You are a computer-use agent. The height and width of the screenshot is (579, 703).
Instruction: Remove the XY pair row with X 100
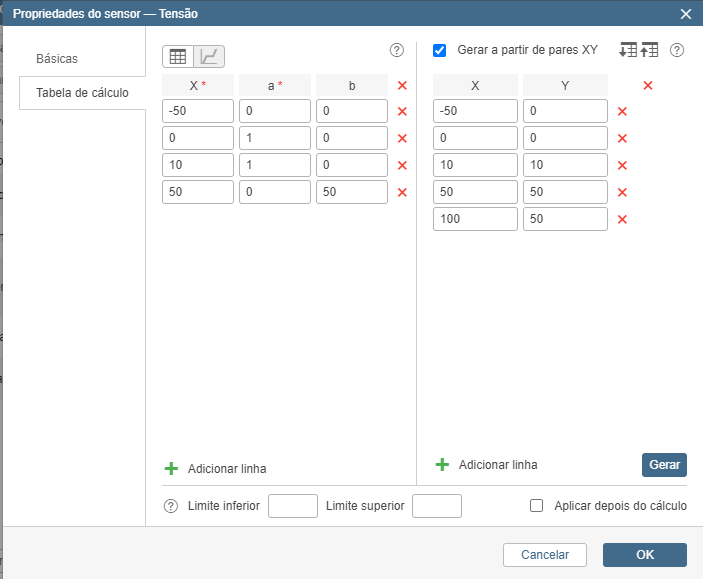coord(622,220)
